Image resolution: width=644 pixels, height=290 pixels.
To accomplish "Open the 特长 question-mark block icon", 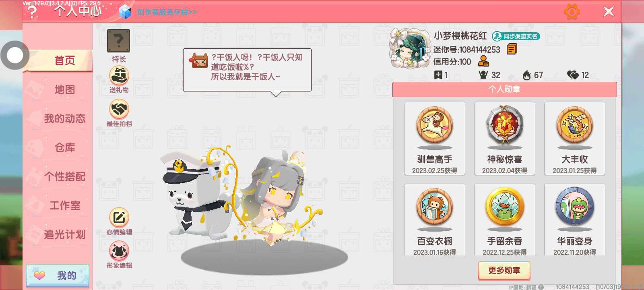I will coord(118,41).
